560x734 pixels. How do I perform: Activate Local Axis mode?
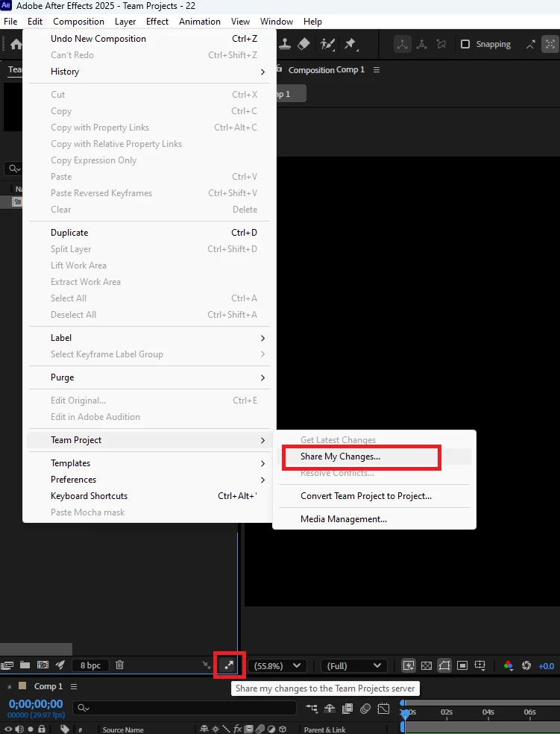[x=402, y=44]
